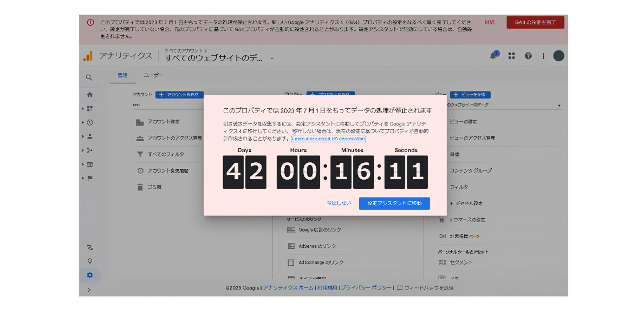Image resolution: width=644 pixels, height=322 pixels.
Task: Open the notifications bell
Action: coord(493,56)
